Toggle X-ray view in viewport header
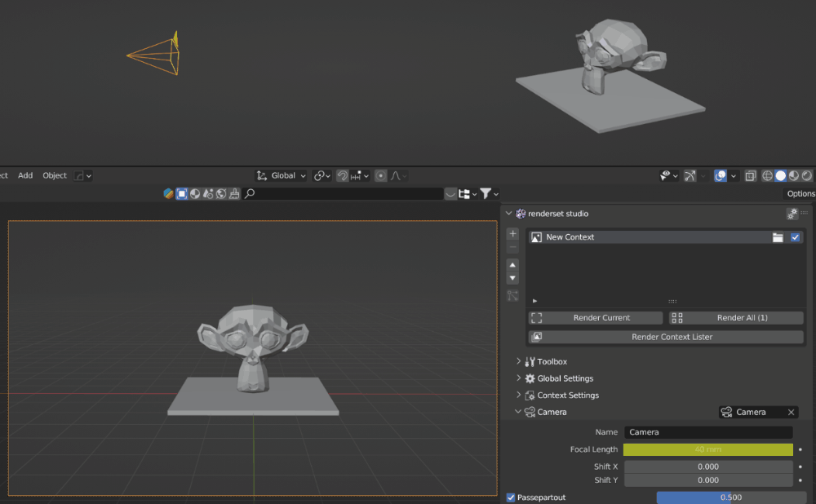This screenshot has height=504, width=816. click(750, 175)
